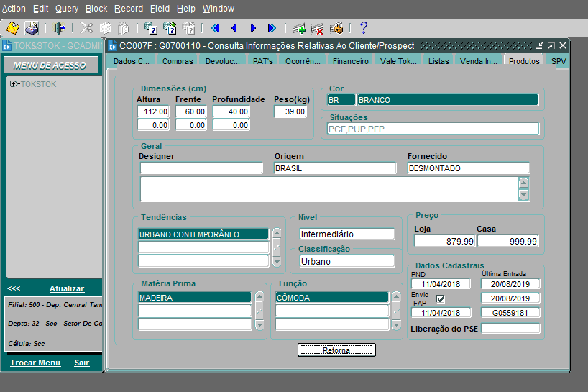Click the Cancel Query database icon
This screenshot has width=588, height=392.
[188, 28]
